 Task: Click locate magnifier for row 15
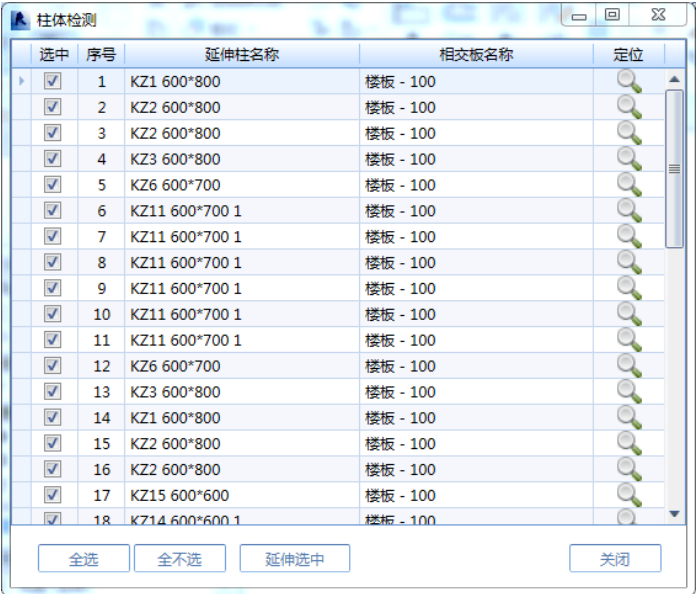click(x=629, y=444)
